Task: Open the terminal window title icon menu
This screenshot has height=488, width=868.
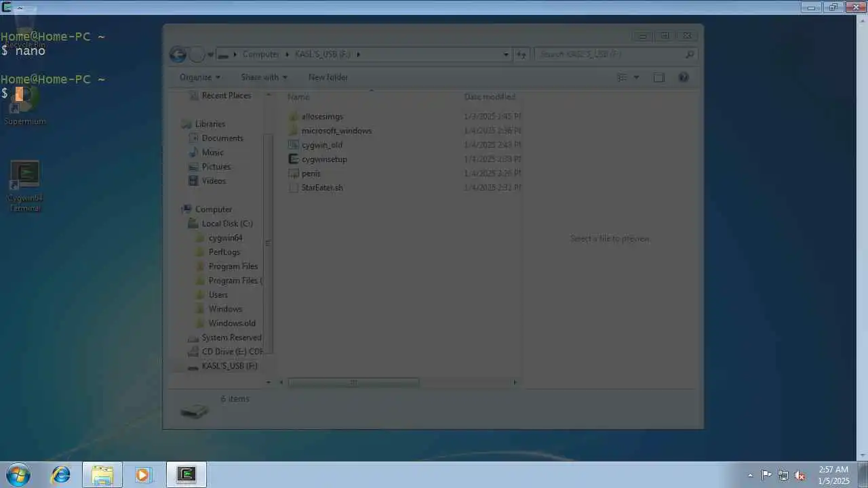Action: pyautogui.click(x=6, y=7)
